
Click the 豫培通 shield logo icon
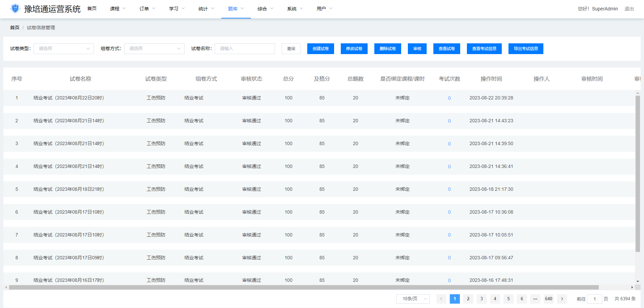[15, 8]
